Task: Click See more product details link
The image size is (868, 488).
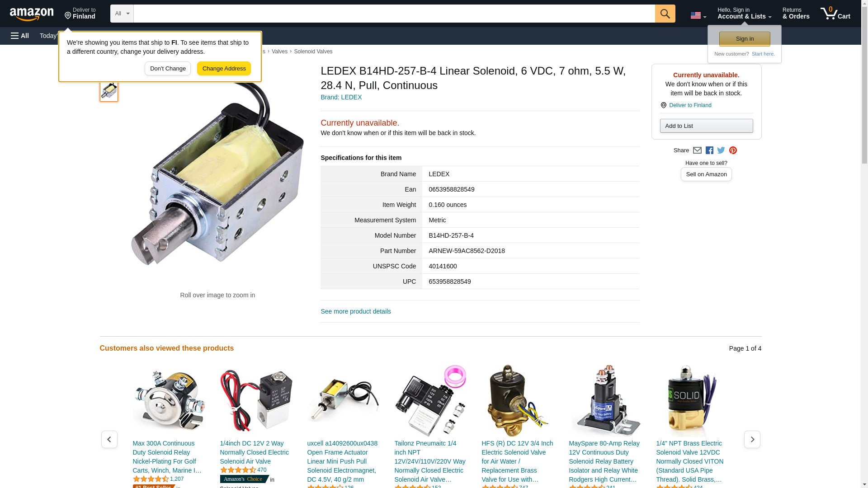Action: click(x=356, y=311)
